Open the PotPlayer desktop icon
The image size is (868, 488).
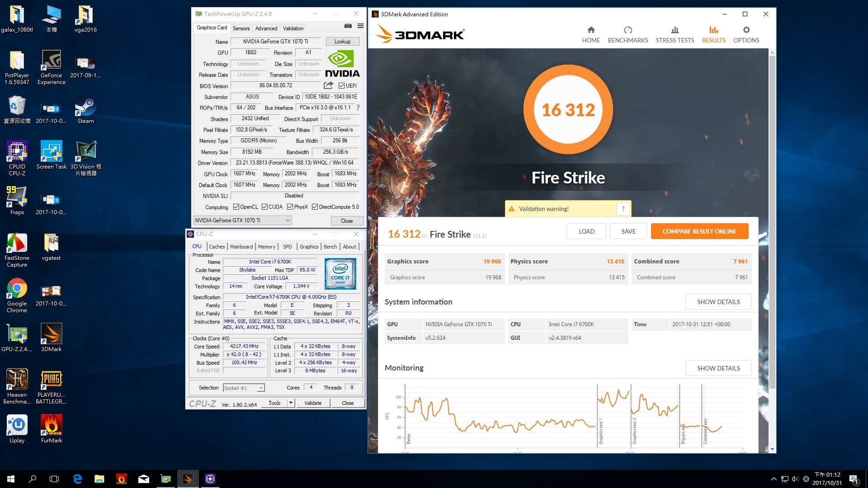[17, 67]
